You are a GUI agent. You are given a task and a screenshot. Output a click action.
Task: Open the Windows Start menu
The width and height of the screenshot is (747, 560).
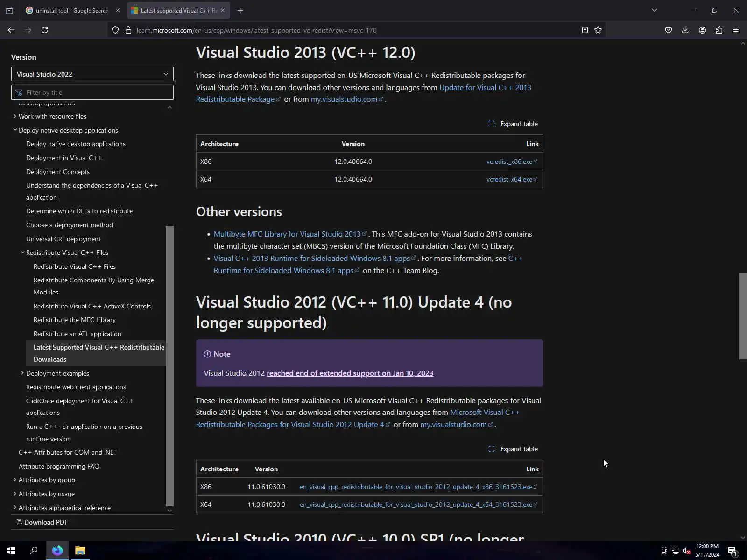(x=11, y=551)
